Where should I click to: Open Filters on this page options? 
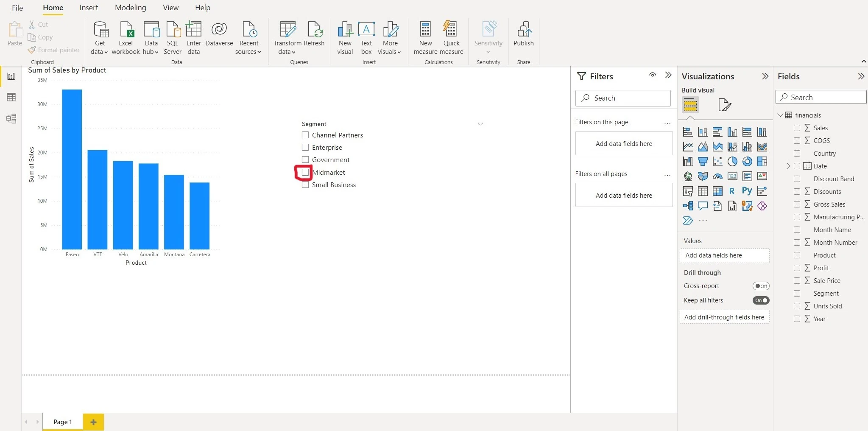pos(667,123)
